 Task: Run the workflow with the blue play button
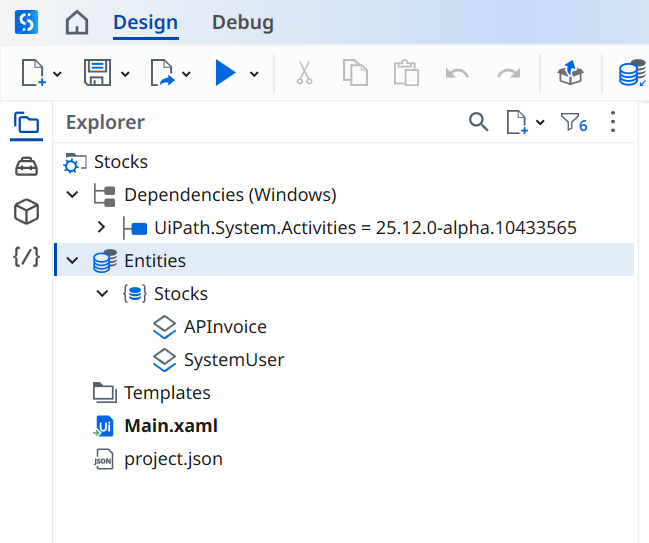(226, 73)
